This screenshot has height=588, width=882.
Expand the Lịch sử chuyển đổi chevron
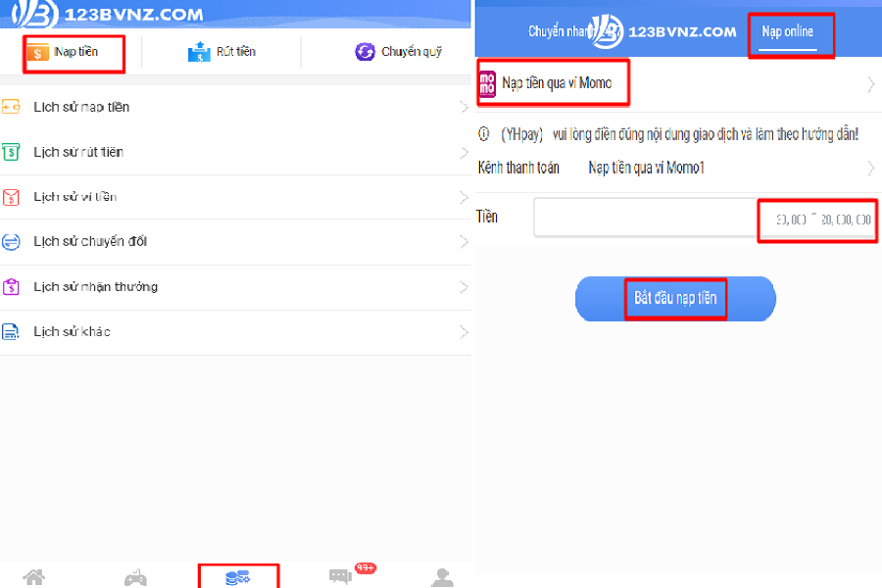pos(464,242)
